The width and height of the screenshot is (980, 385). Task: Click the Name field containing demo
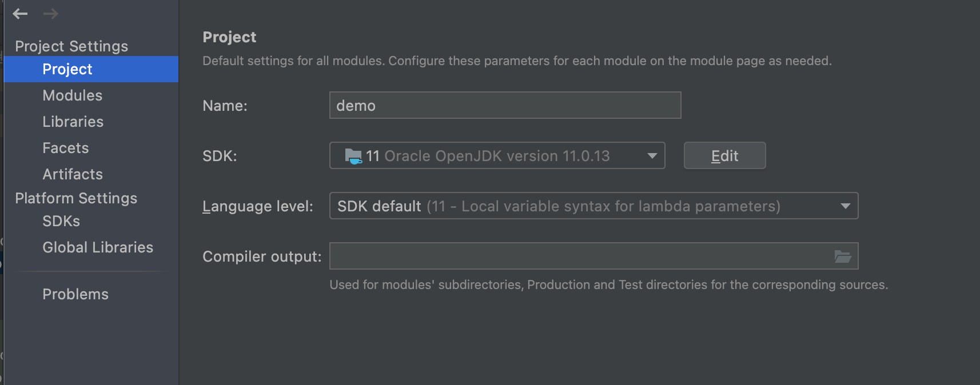[x=504, y=106]
